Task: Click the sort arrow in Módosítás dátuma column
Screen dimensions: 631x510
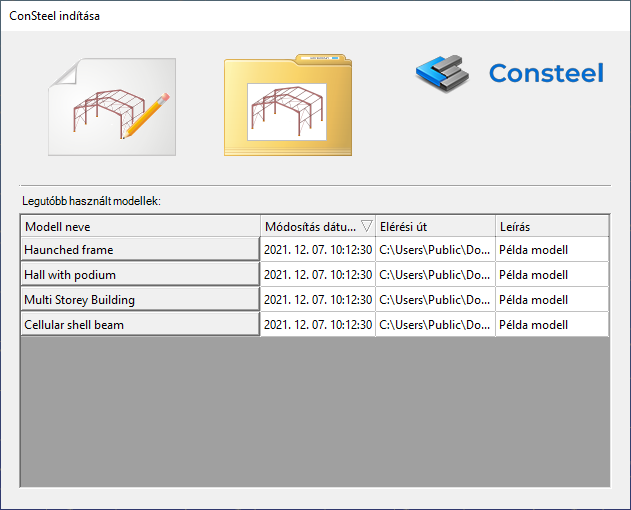Action: tap(366, 226)
